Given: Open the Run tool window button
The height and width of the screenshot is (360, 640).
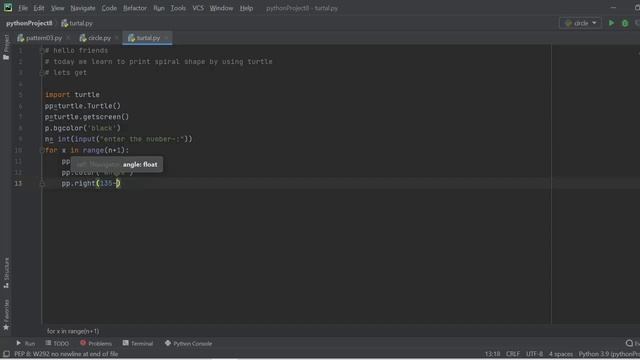Looking at the screenshot, I should [x=26, y=344].
